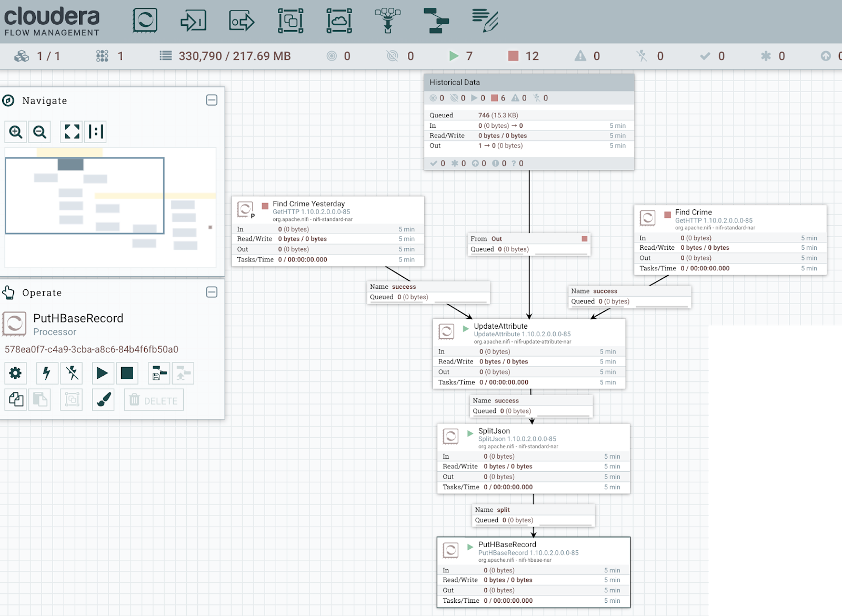Click the Paste icon in Operate panel

40,400
